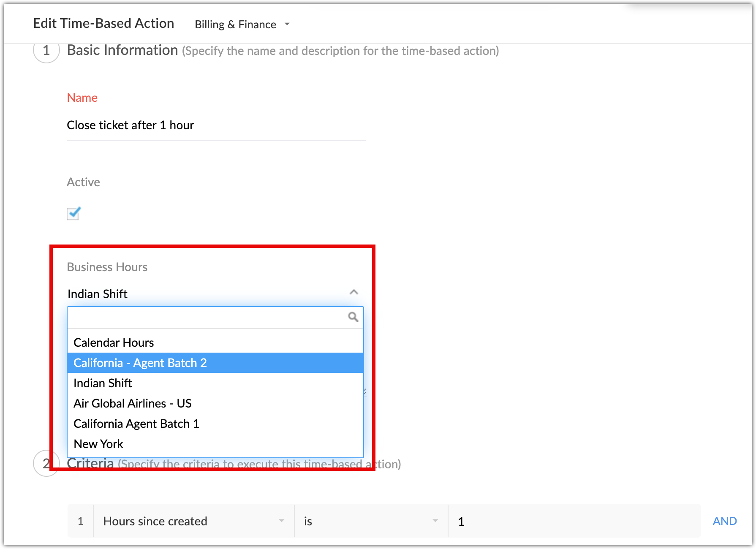
Task: Choose California - Agent Batch 2
Action: 140,363
